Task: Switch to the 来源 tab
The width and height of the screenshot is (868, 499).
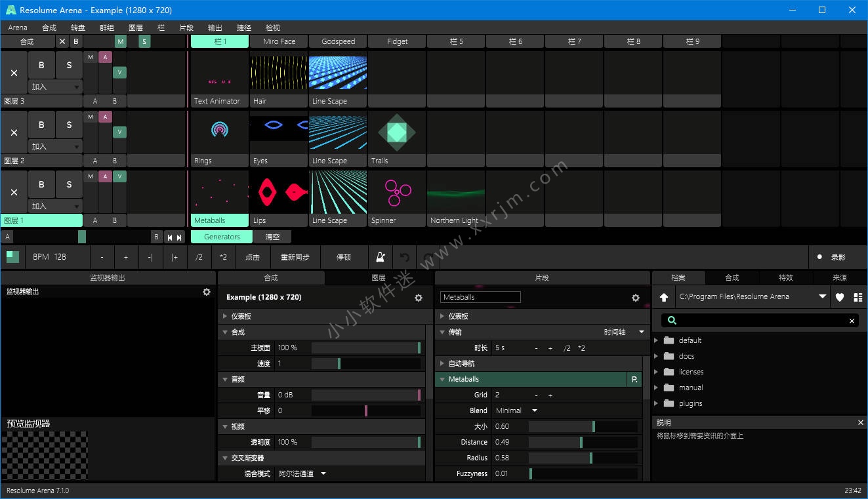Action: (839, 277)
